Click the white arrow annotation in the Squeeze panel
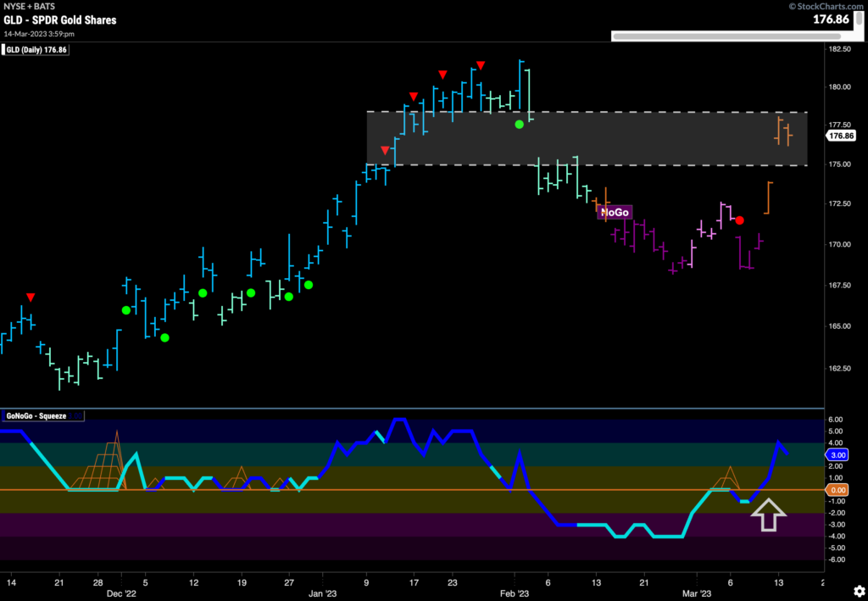The image size is (868, 601). [769, 515]
